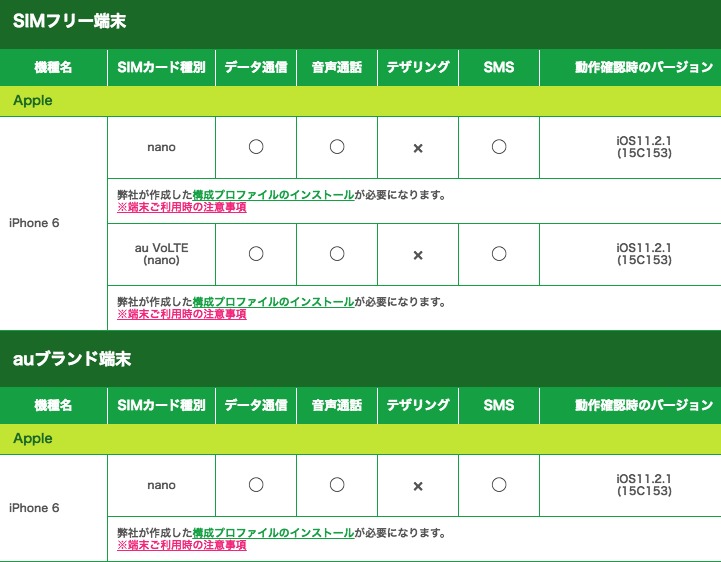The image size is (721, 562).
Task: Click データ通信 circle in au VoLTE row
Action: coord(256,254)
